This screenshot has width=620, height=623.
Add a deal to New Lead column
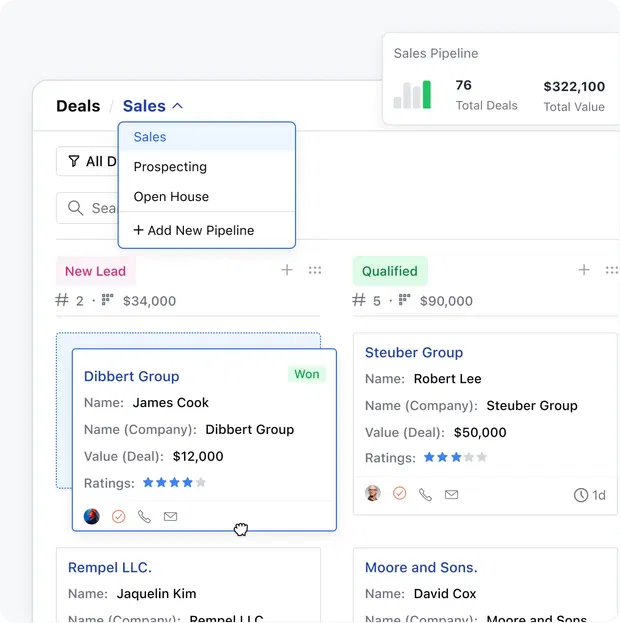(287, 270)
